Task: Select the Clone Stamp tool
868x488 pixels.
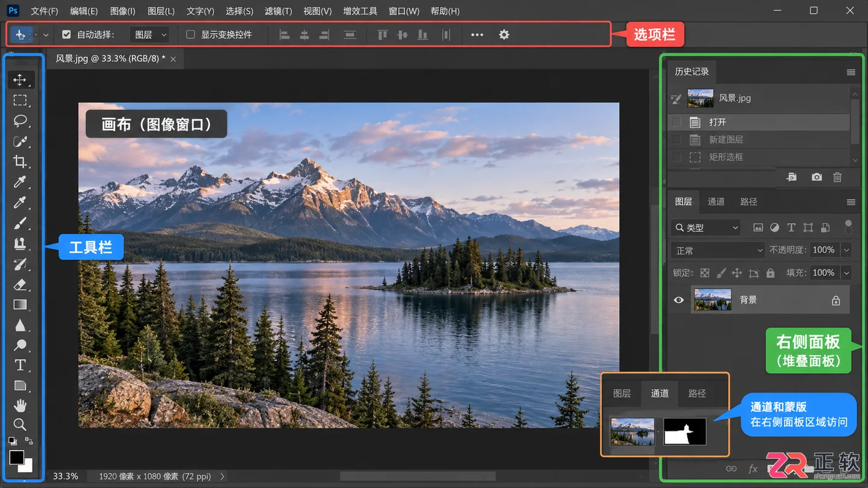Action: (x=20, y=243)
